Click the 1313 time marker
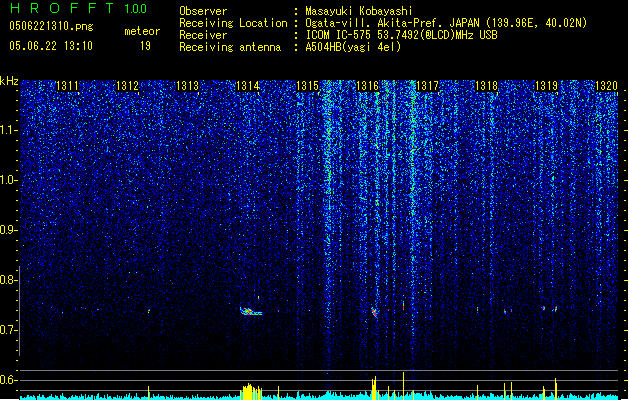The width and height of the screenshot is (629, 400). 187,86
